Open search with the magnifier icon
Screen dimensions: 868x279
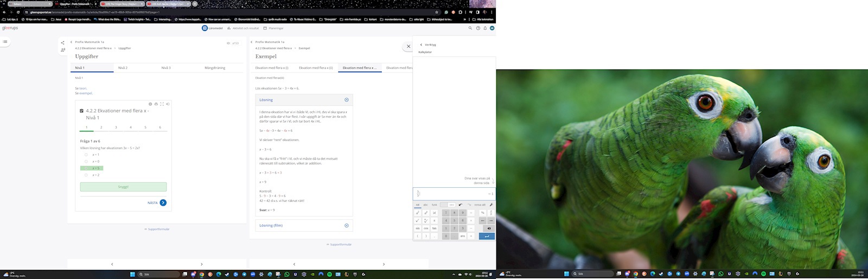click(470, 28)
